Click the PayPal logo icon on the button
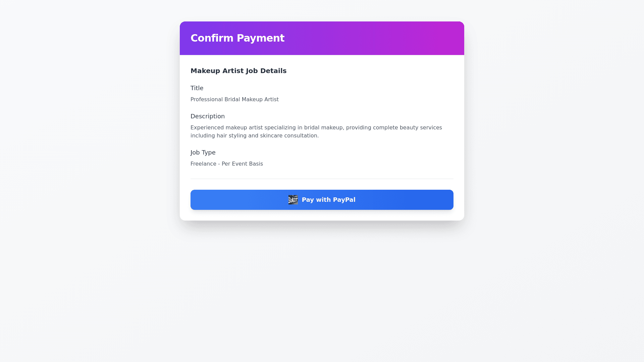The image size is (644, 362). (293, 200)
